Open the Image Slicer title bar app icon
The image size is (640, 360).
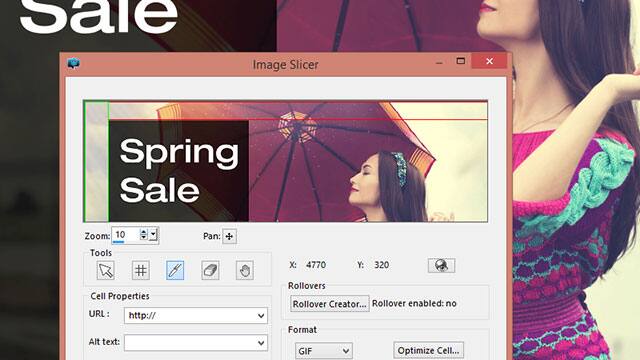click(73, 63)
